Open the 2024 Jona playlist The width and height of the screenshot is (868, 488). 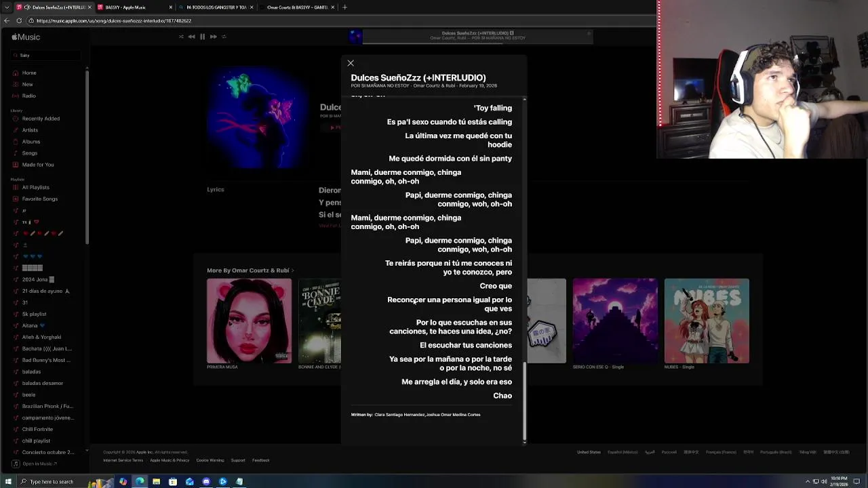click(38, 279)
